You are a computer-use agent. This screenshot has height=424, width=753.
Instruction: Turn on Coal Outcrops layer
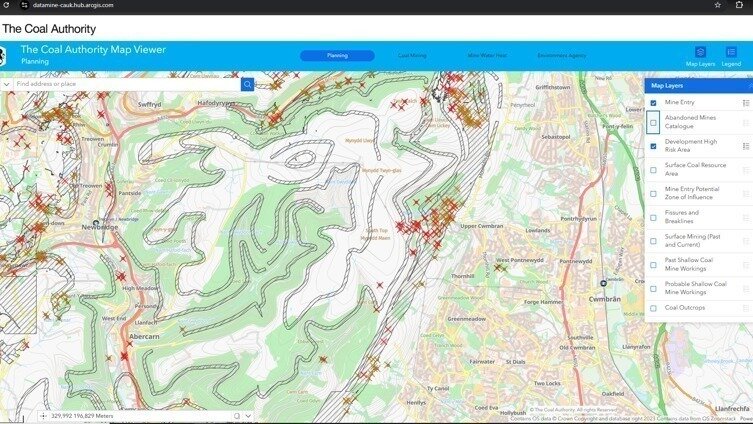pos(654,308)
